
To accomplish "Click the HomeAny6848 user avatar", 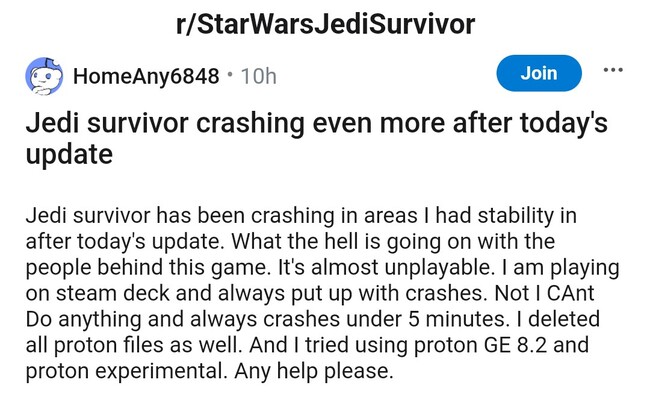I will point(43,76).
